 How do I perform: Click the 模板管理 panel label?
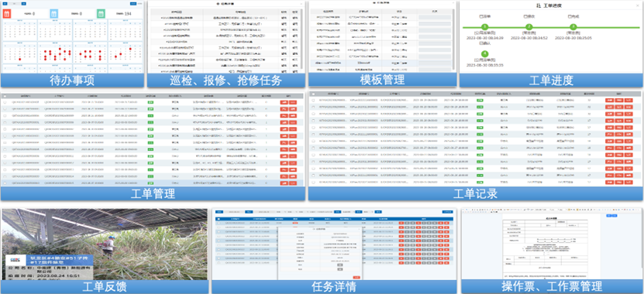(382, 80)
